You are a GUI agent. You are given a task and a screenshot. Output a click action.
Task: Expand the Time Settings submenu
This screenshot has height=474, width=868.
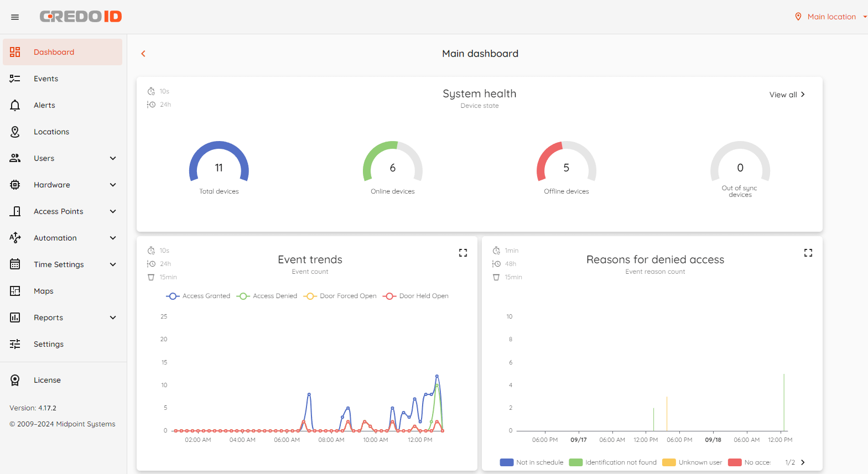point(113,264)
